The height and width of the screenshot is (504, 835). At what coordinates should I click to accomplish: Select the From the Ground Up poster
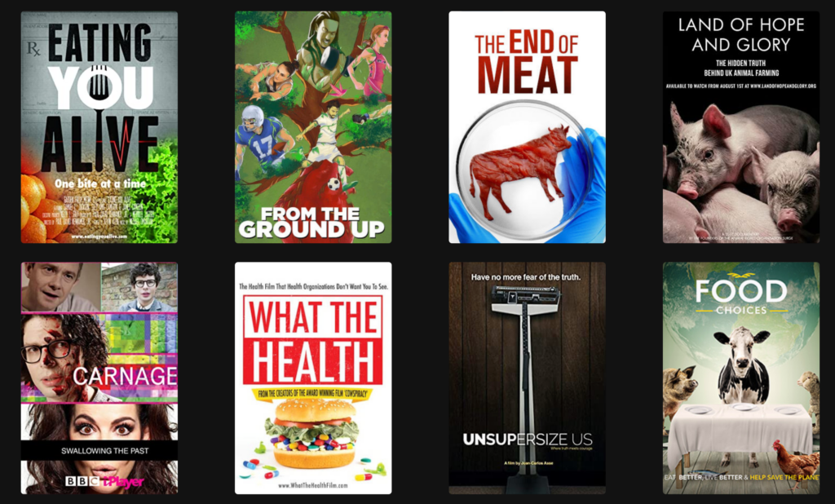click(313, 126)
